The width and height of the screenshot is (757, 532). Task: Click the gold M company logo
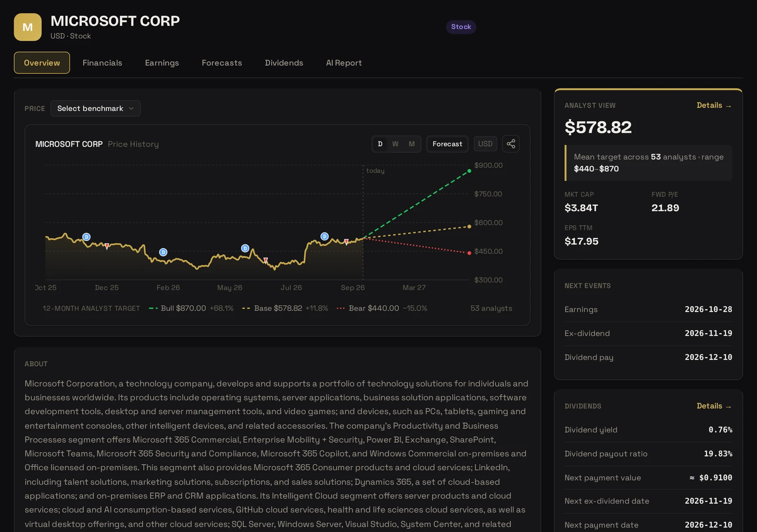28,27
